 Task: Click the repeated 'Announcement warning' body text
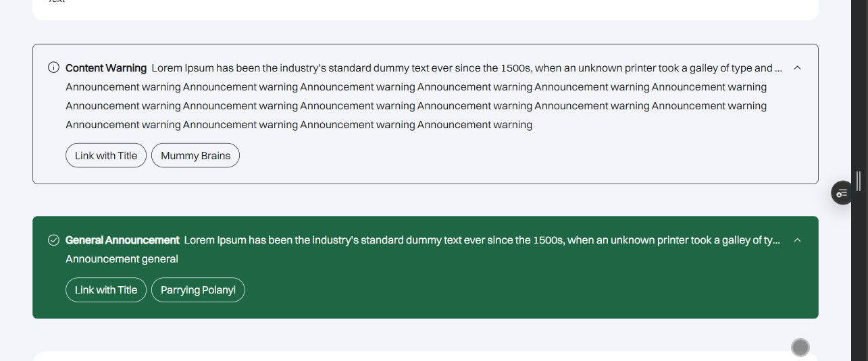coord(415,106)
